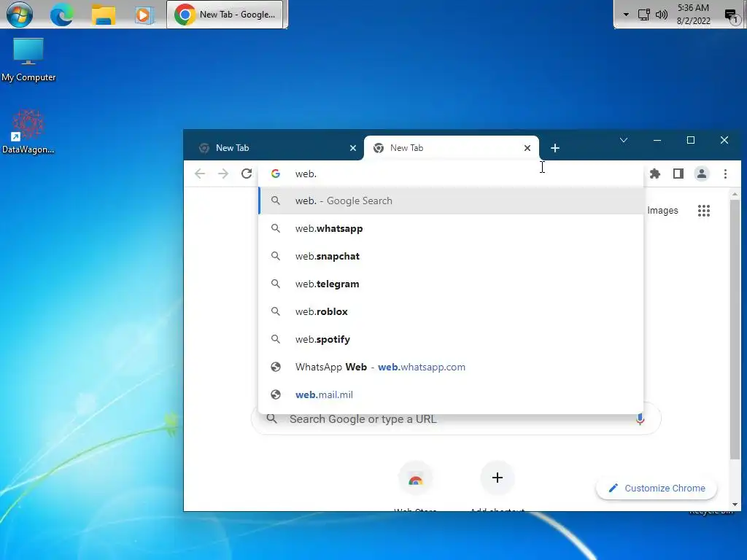This screenshot has width=747, height=560.
Task: Launch Microsoft Edge from the taskbar
Action: tap(62, 15)
